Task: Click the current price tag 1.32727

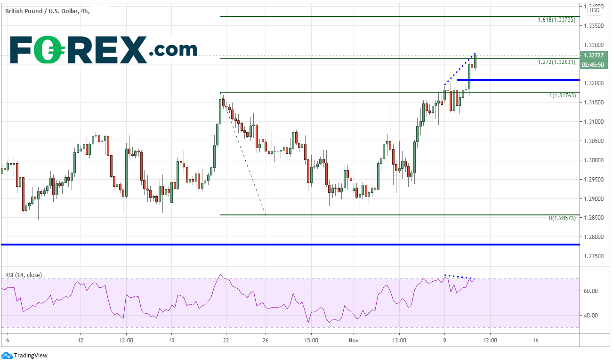Action: 593,55
